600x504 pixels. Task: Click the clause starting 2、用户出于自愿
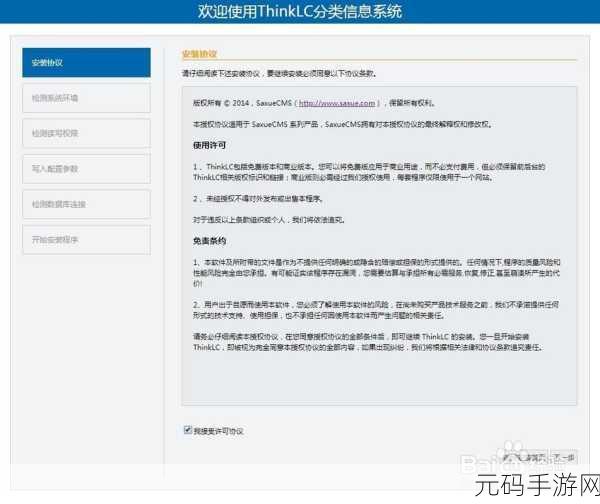point(376,310)
